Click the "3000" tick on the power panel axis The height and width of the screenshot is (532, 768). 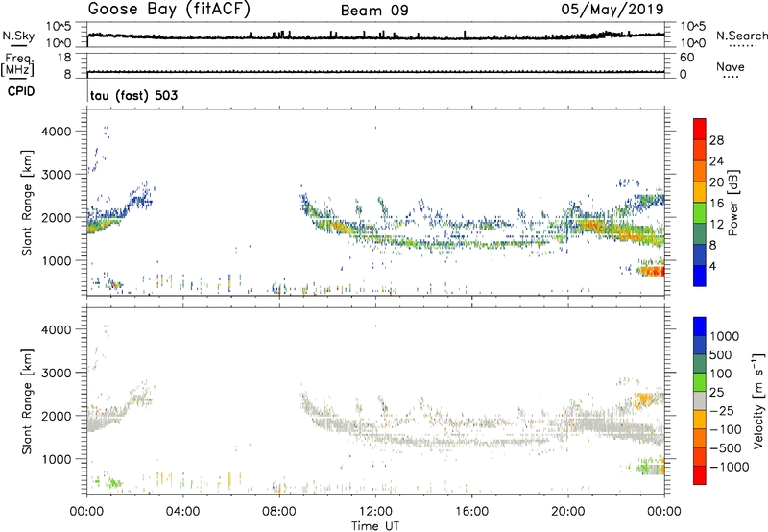56,175
